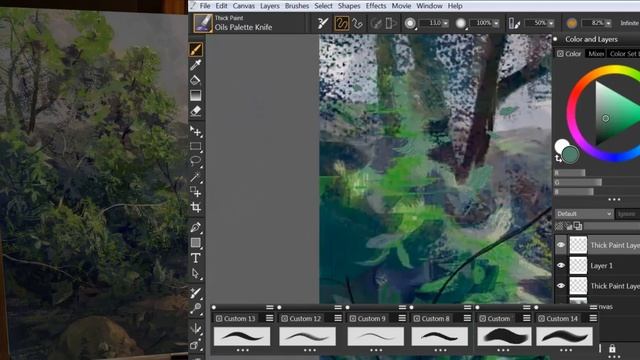
Task: Choose Straight Line Strokes mode
Action: coord(358,23)
